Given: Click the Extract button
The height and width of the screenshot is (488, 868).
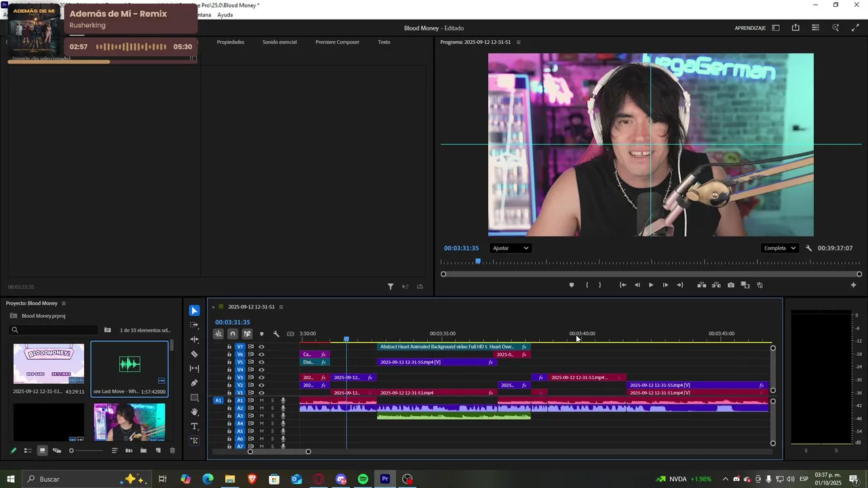Looking at the screenshot, I should [x=716, y=285].
